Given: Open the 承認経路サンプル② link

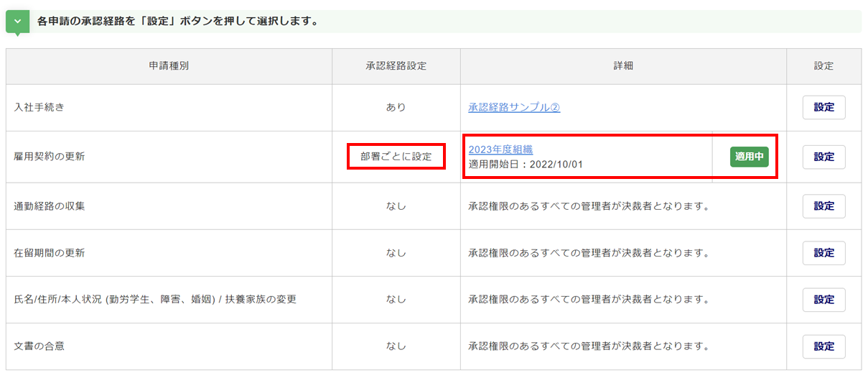Looking at the screenshot, I should (x=514, y=107).
